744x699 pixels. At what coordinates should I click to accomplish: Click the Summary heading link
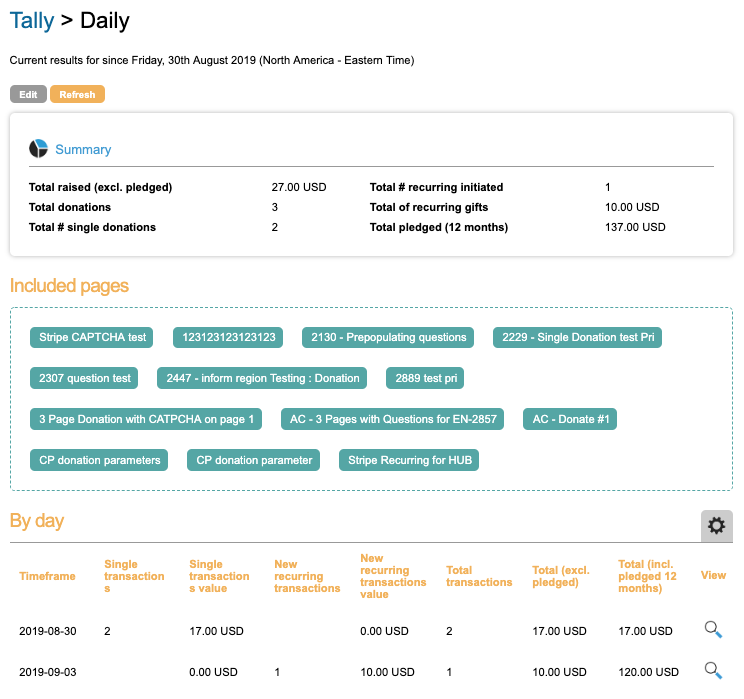(x=83, y=149)
